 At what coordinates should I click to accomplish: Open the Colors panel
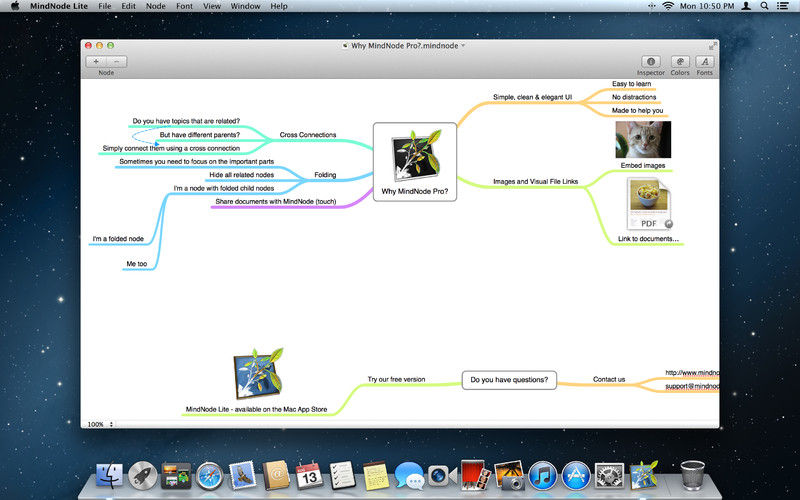click(x=680, y=62)
